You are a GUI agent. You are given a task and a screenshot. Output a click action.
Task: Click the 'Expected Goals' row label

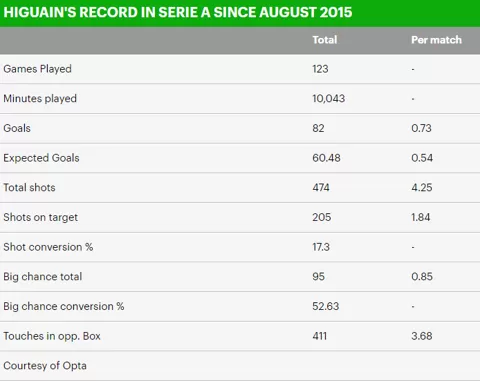(x=41, y=158)
